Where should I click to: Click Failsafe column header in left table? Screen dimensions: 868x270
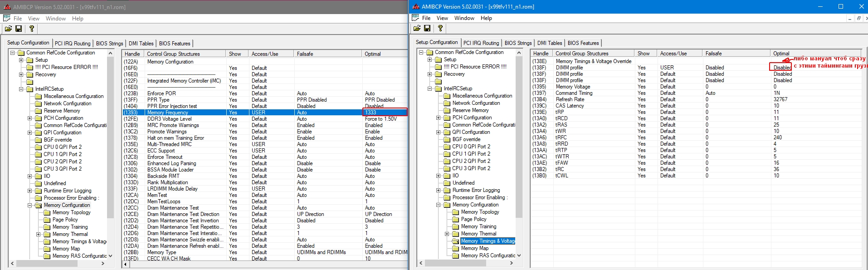(x=328, y=54)
